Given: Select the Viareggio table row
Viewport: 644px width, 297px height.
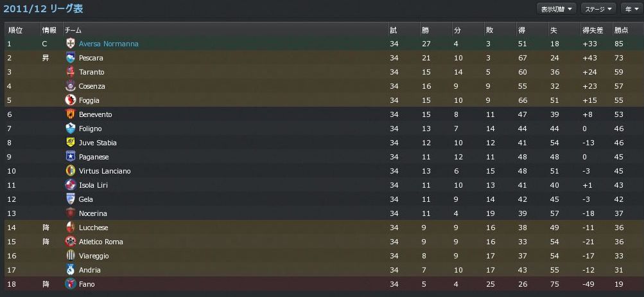Looking at the screenshot, I should 321,256.
